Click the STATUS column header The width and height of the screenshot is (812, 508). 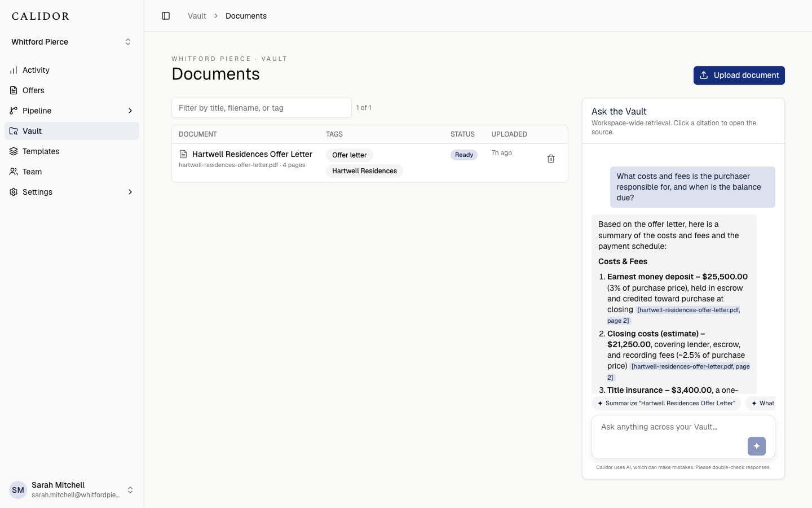point(462,134)
